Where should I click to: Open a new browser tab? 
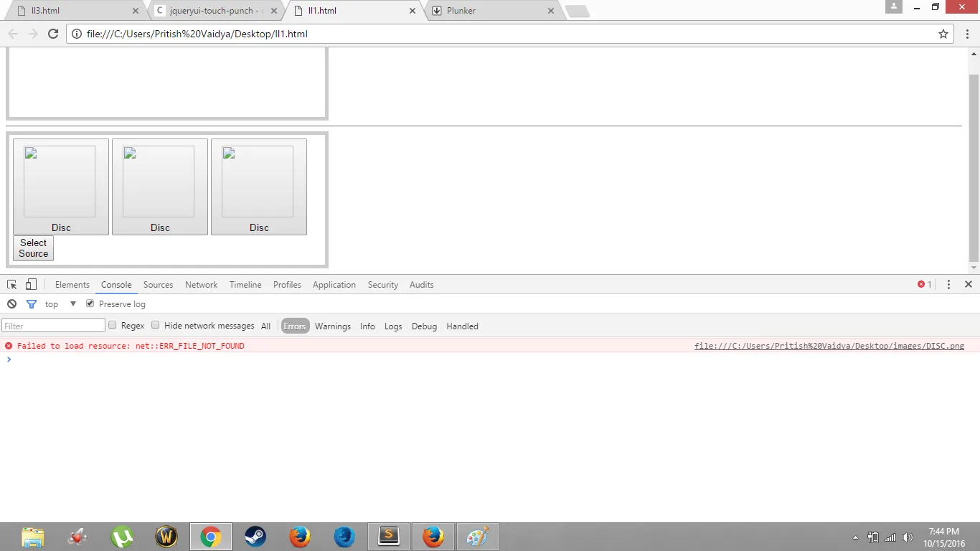pos(578,11)
